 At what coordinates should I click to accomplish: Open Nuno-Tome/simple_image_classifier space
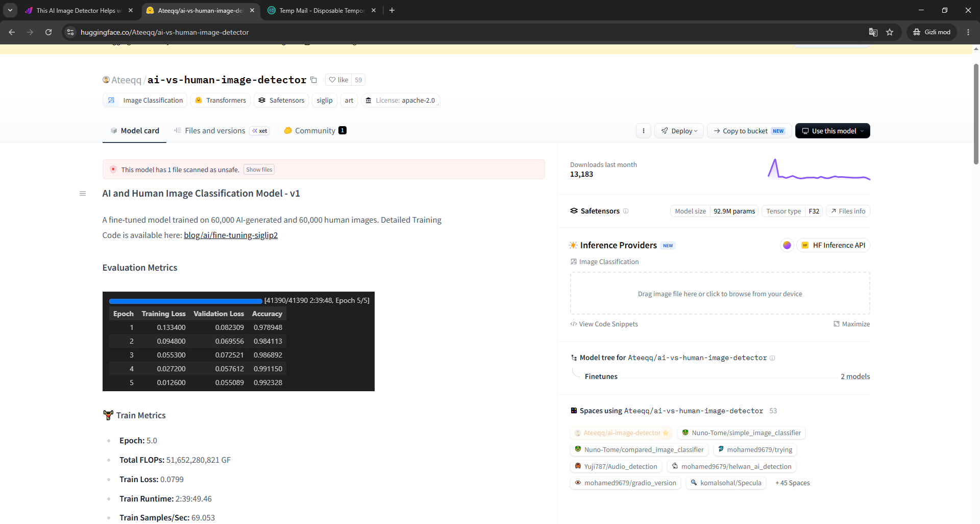point(741,433)
